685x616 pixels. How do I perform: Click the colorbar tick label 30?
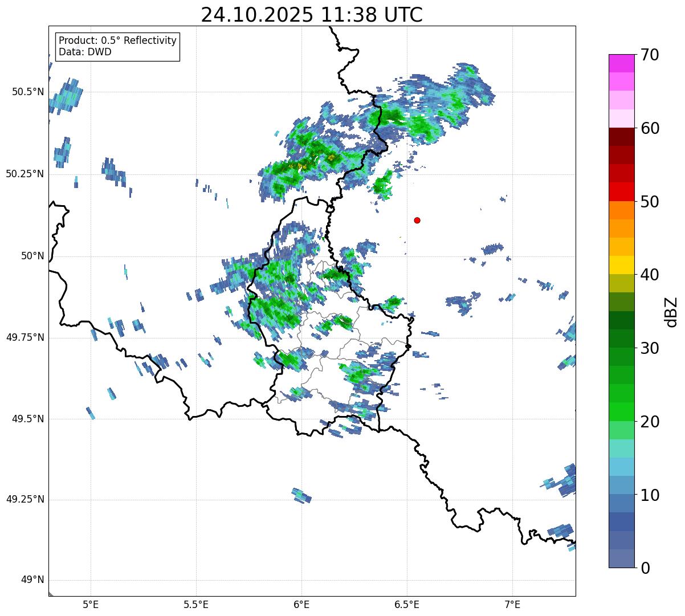coord(650,348)
